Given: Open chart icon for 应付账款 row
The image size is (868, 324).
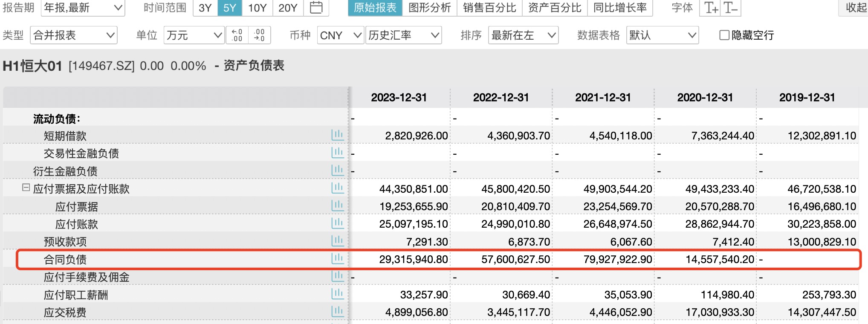Looking at the screenshot, I should coord(337,223).
